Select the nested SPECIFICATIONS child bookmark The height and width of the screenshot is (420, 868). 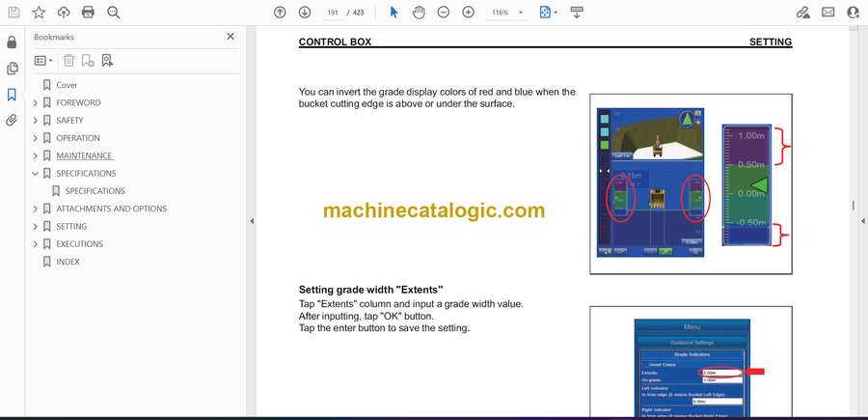pyautogui.click(x=95, y=191)
